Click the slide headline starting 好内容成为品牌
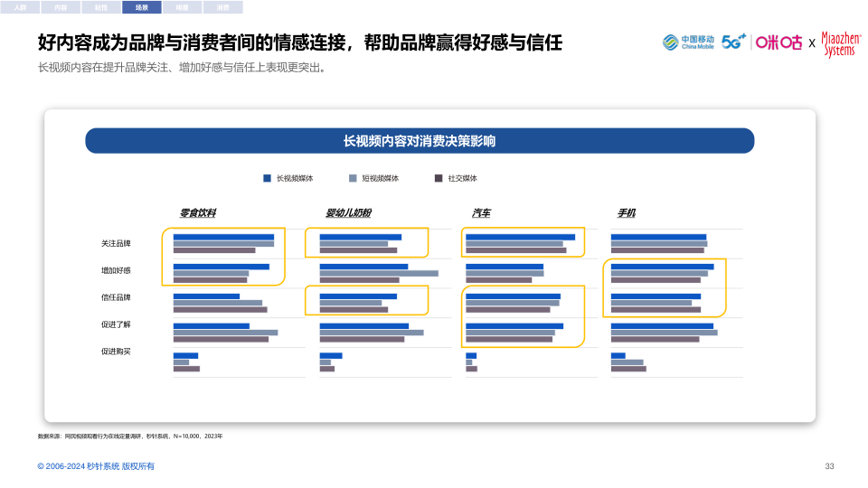 coord(300,42)
